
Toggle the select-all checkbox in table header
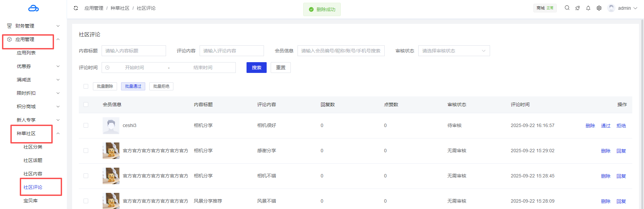coord(86,104)
